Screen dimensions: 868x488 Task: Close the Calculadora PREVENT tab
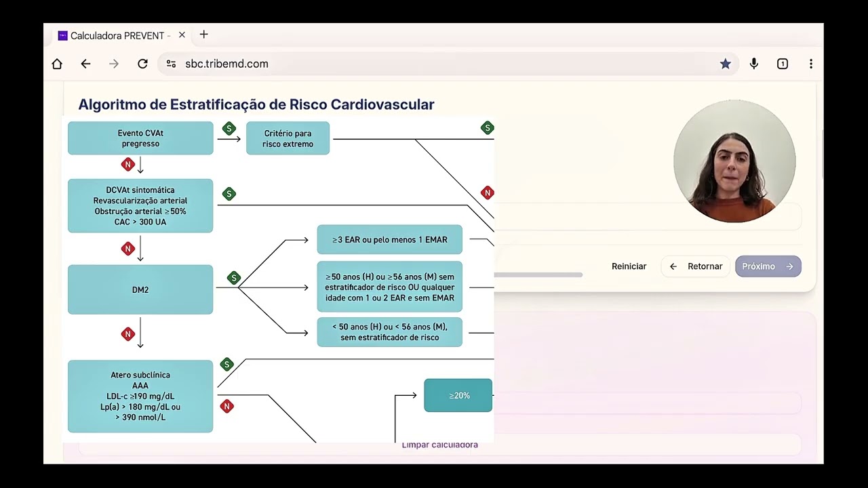click(x=182, y=35)
